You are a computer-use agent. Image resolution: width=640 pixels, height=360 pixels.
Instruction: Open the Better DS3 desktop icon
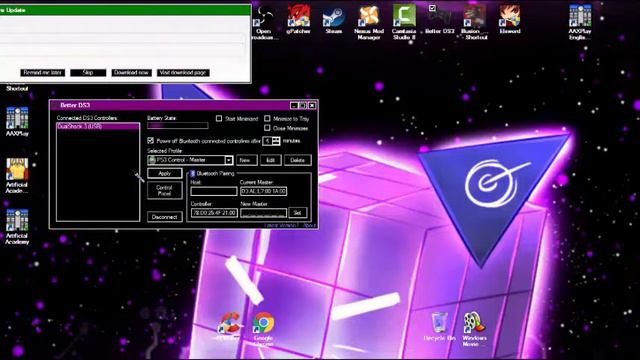click(439, 20)
